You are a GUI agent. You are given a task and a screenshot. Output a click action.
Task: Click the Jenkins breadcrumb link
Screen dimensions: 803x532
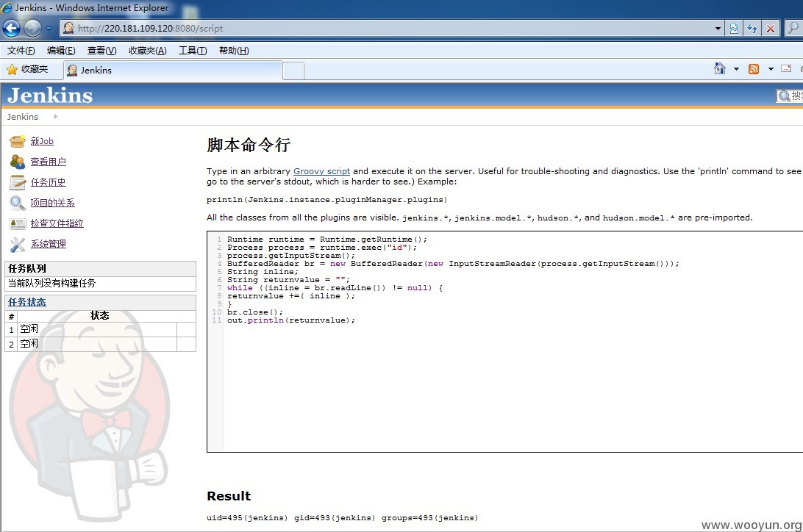coord(23,117)
